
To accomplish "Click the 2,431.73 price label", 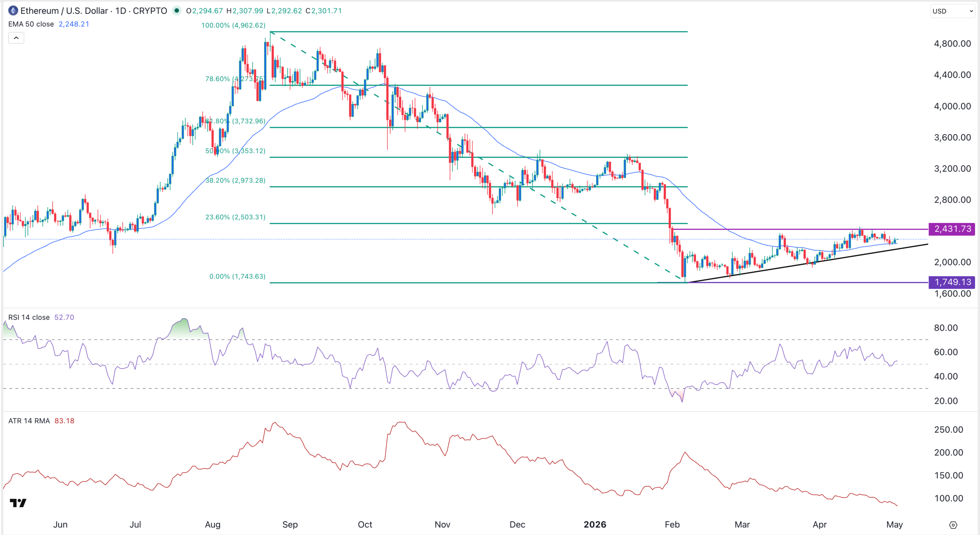I will (x=952, y=229).
